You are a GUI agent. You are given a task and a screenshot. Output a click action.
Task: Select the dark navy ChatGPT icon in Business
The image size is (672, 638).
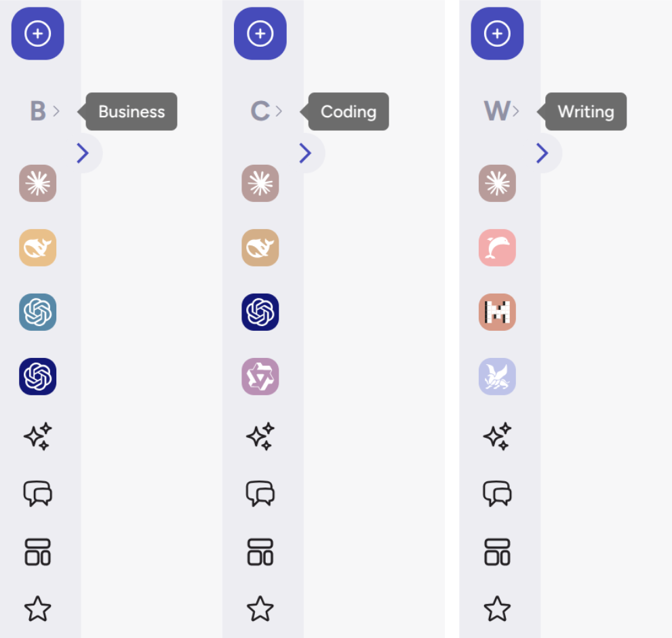[38, 376]
